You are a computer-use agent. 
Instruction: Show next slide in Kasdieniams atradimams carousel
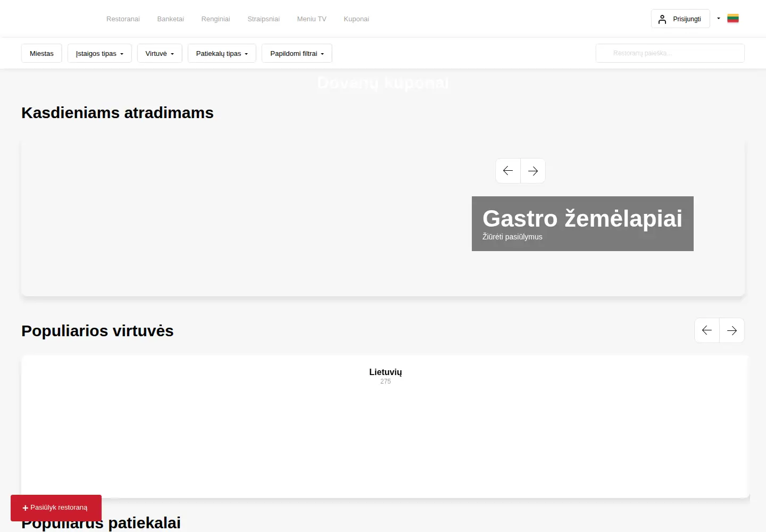tap(533, 171)
